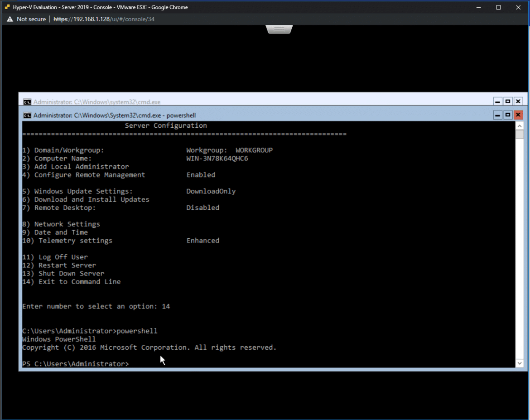Click the Microsoft copyright line

pyautogui.click(x=149, y=348)
